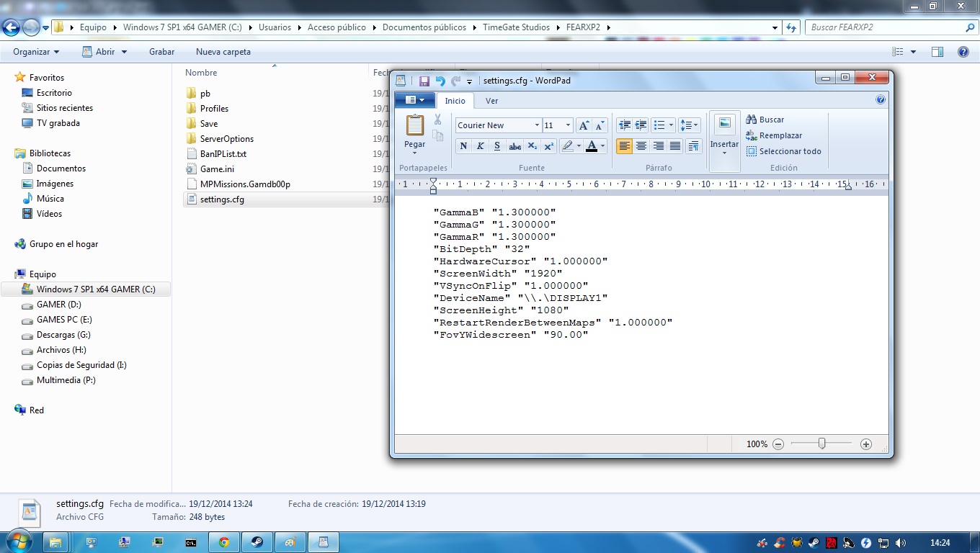The image size is (980, 553).
Task: Open the font size dropdown showing 11
Action: click(x=568, y=125)
